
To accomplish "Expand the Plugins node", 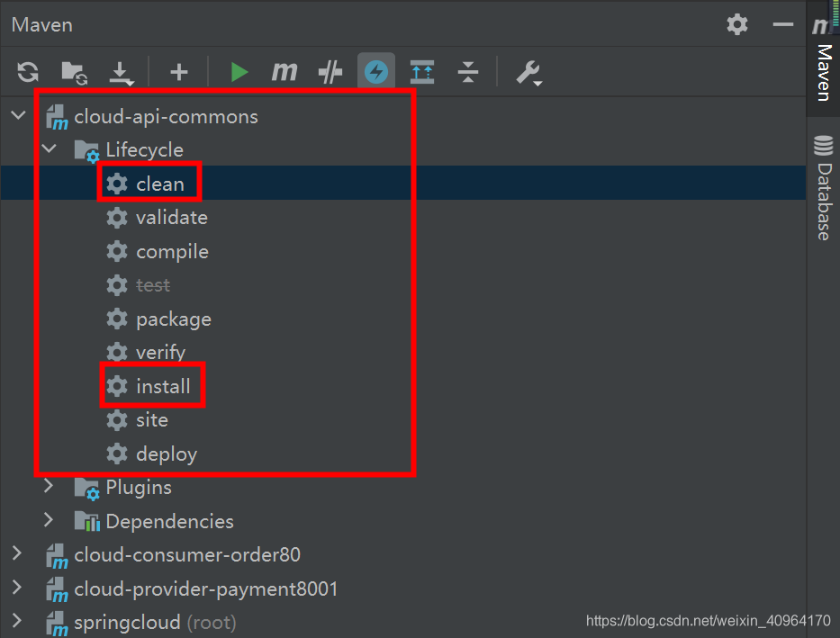I will (x=50, y=486).
